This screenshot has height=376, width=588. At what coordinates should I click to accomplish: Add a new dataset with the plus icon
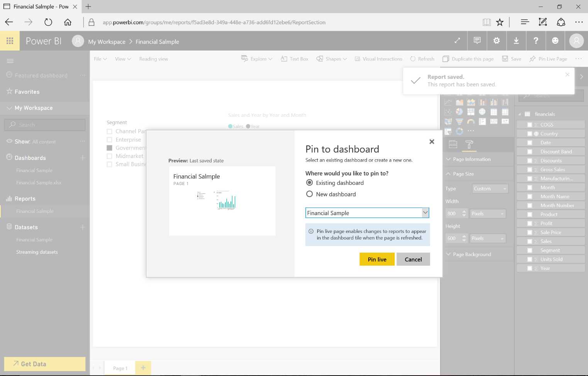coord(83,227)
